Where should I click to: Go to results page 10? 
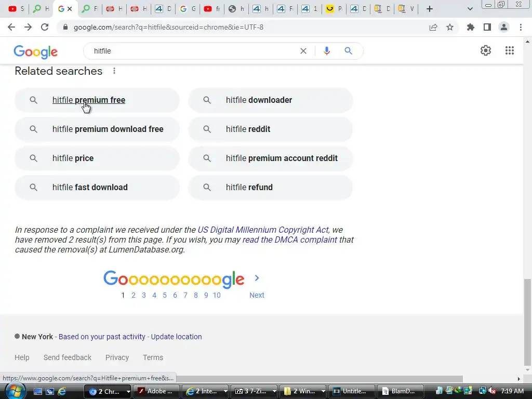[217, 295]
